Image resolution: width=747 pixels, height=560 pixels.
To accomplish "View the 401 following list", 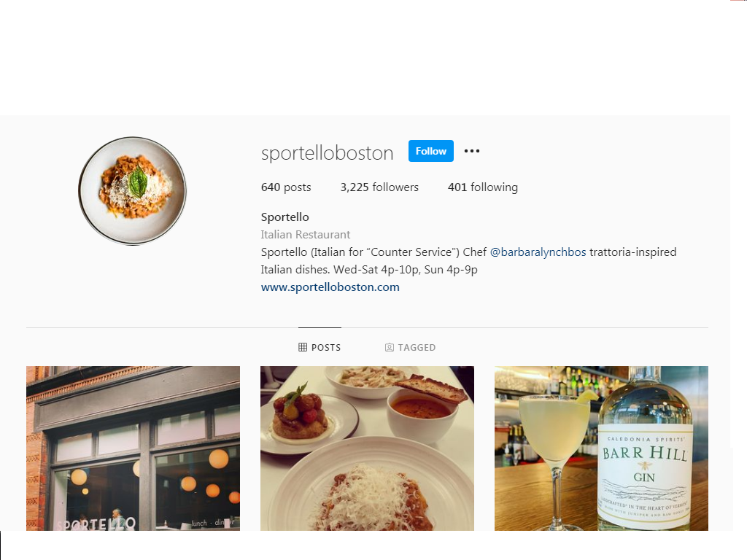I will (x=483, y=187).
